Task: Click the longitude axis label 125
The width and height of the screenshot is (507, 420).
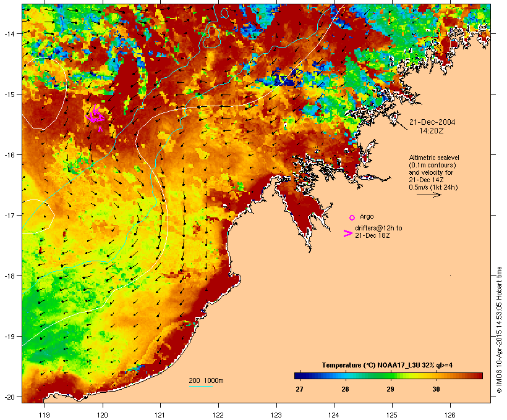Action: point(392,415)
